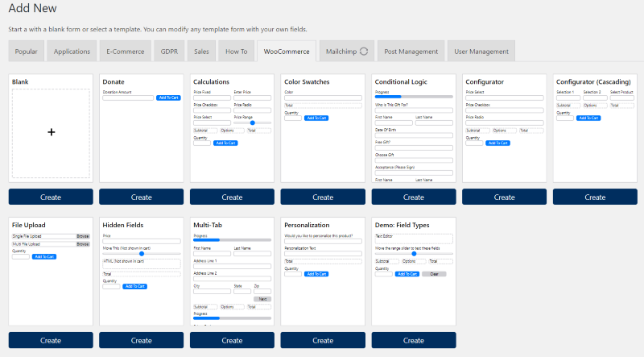Select the Multi-Tab template preview

(232, 272)
